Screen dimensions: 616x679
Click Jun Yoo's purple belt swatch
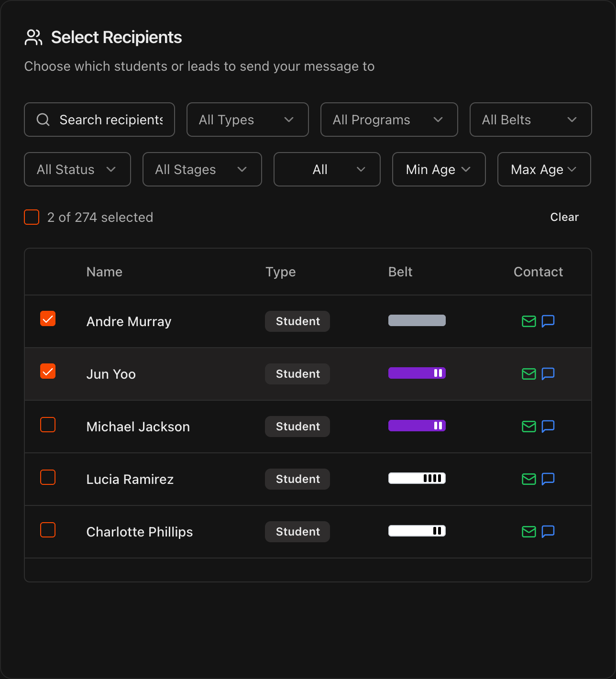pyautogui.click(x=417, y=373)
